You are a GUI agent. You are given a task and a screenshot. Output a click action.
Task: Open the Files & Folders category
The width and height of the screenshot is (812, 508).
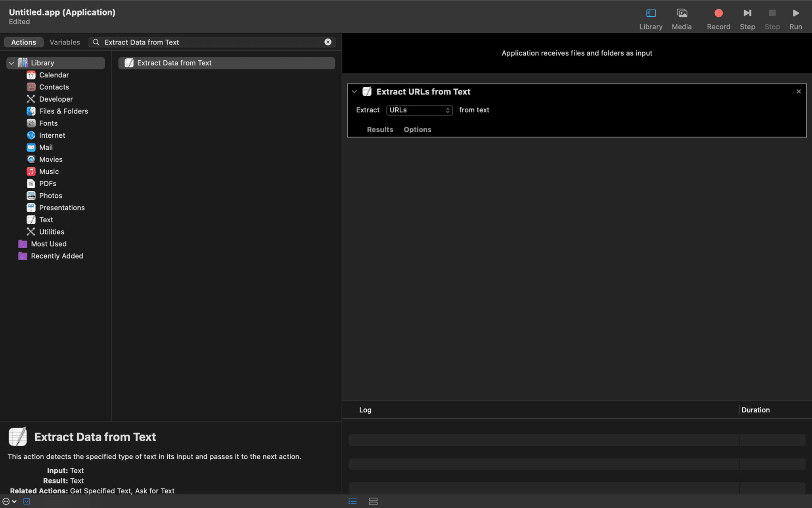tap(63, 111)
